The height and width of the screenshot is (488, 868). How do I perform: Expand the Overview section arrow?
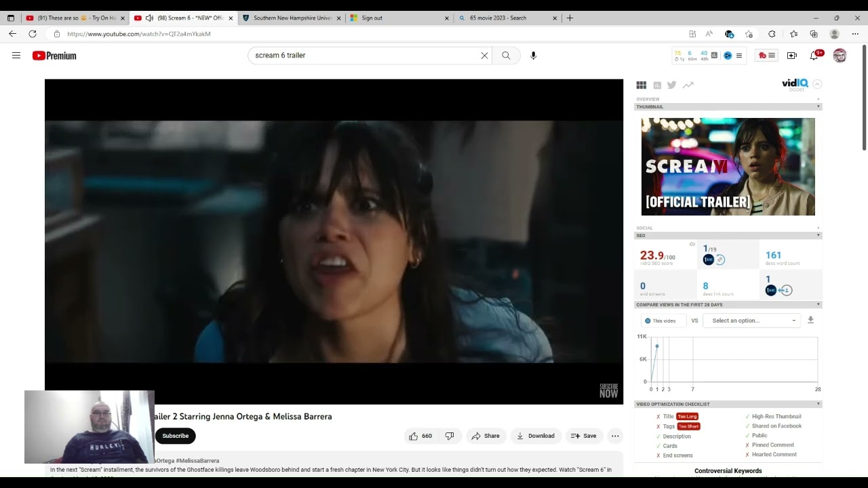pyautogui.click(x=818, y=99)
